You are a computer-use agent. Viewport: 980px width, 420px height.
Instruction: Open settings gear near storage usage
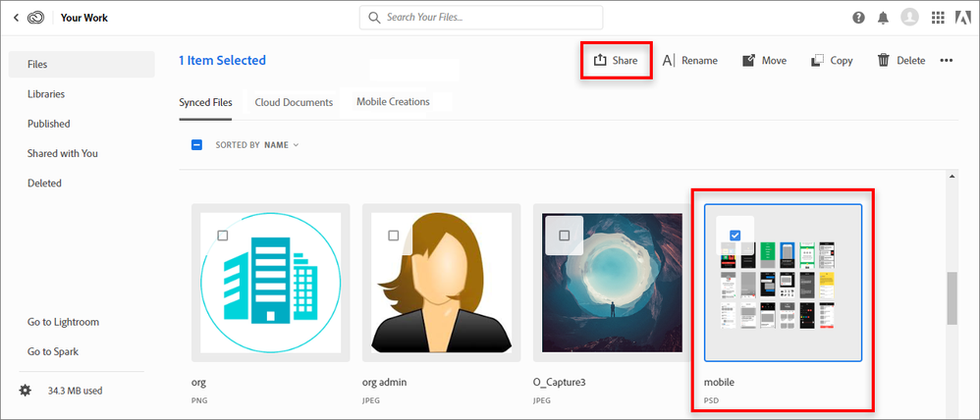click(x=26, y=391)
